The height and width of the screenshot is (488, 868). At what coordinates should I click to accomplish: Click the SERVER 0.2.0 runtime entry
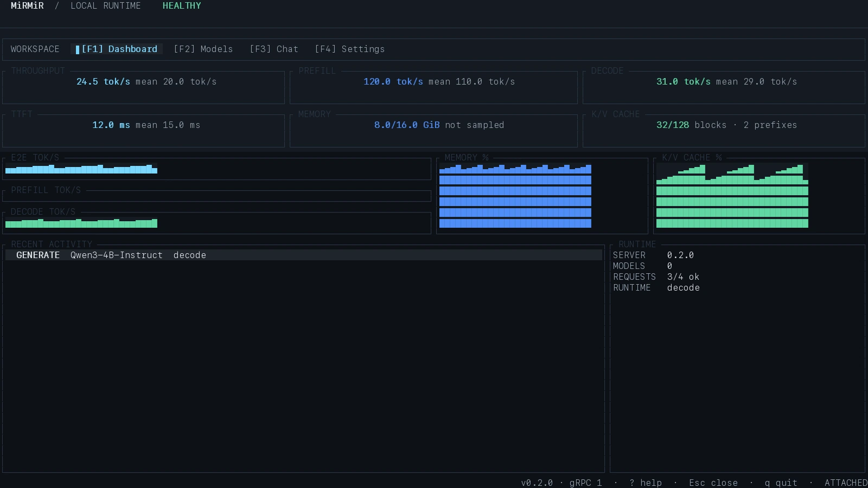click(x=654, y=255)
